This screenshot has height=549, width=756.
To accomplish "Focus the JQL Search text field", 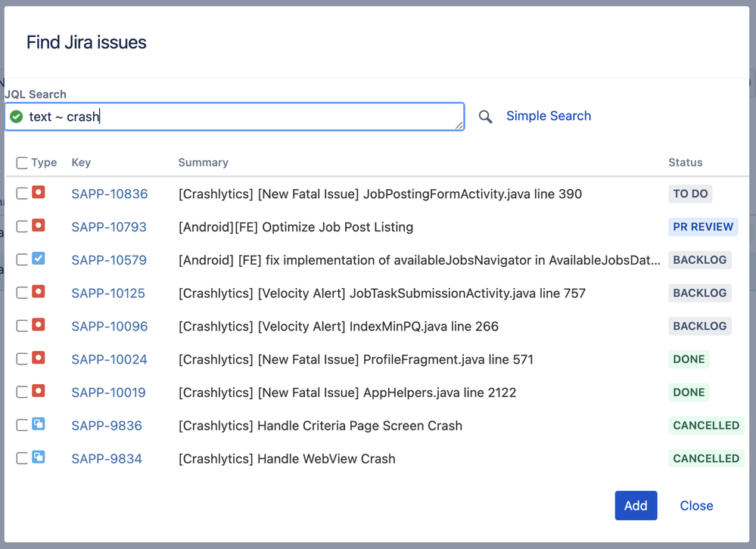I will coord(235,116).
